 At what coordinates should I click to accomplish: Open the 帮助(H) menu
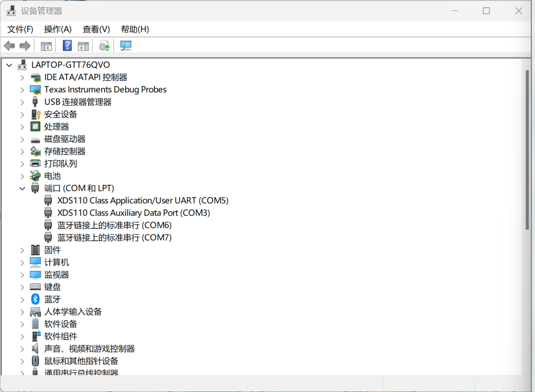click(x=135, y=29)
